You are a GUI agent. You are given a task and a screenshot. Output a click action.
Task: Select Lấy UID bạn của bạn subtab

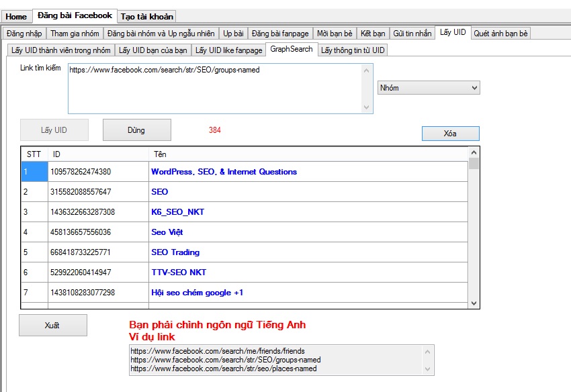pyautogui.click(x=153, y=50)
